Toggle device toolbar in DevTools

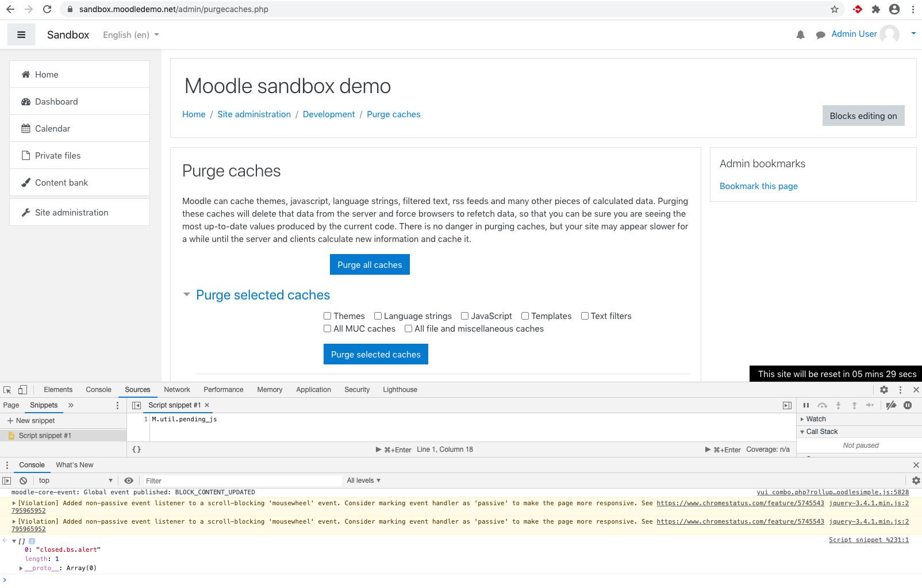[x=23, y=390]
